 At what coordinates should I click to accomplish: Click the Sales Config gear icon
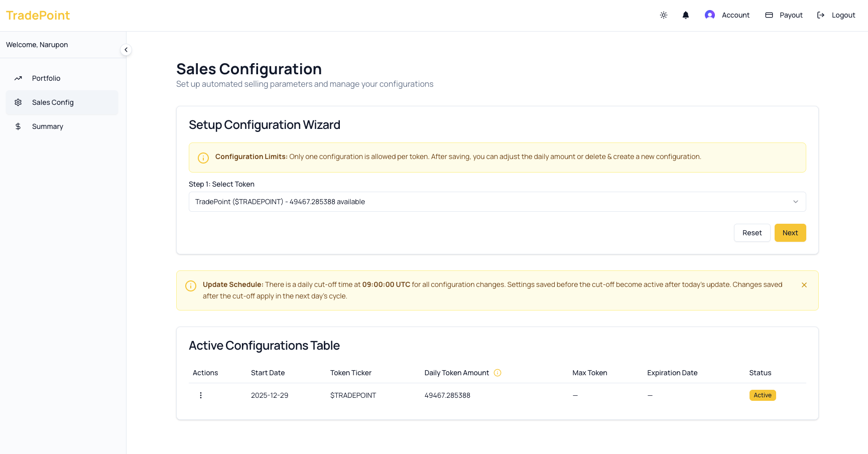(x=18, y=102)
